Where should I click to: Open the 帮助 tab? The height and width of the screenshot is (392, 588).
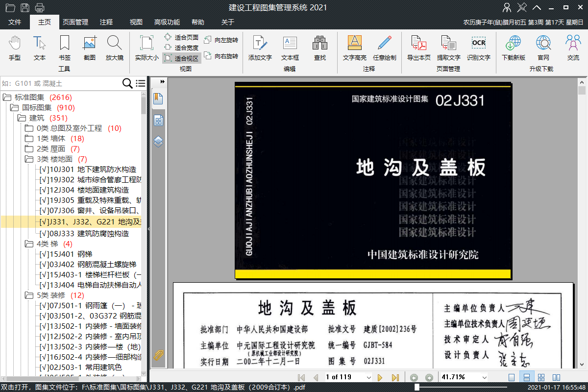pos(198,22)
